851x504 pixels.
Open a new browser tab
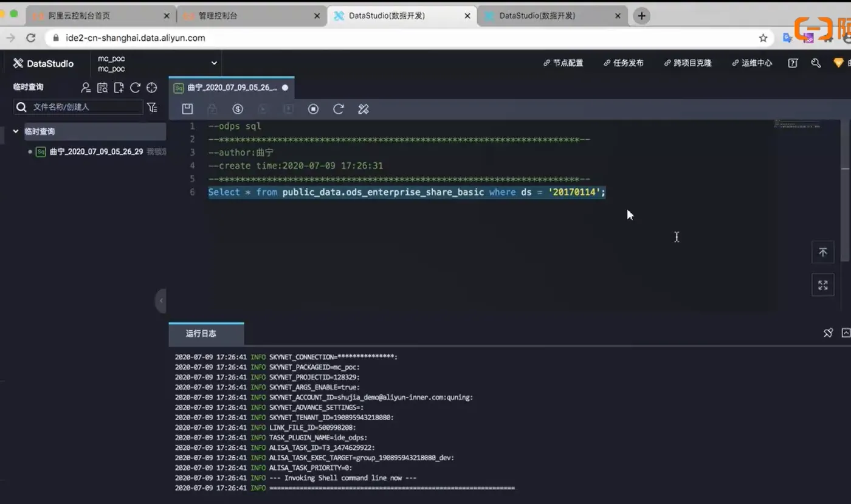point(641,16)
